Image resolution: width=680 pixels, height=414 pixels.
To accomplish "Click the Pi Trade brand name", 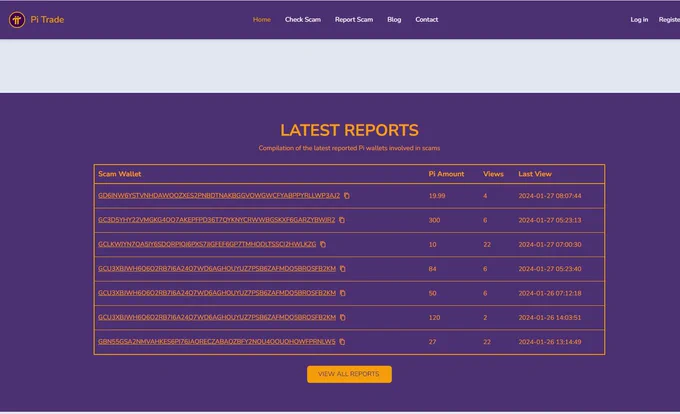I will click(47, 20).
